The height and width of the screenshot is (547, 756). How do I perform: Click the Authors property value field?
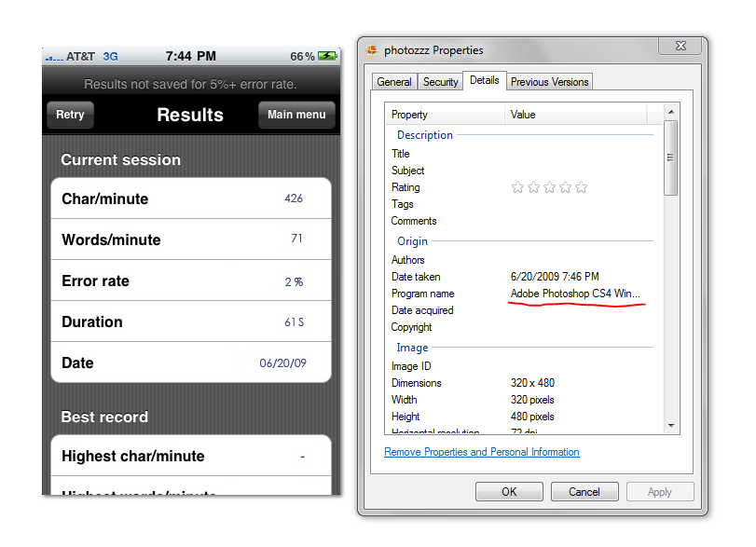581,260
